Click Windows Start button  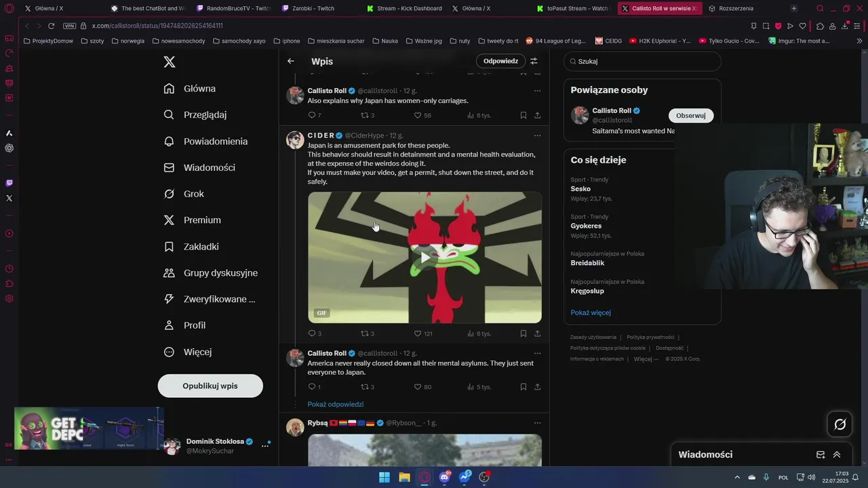[x=384, y=477]
